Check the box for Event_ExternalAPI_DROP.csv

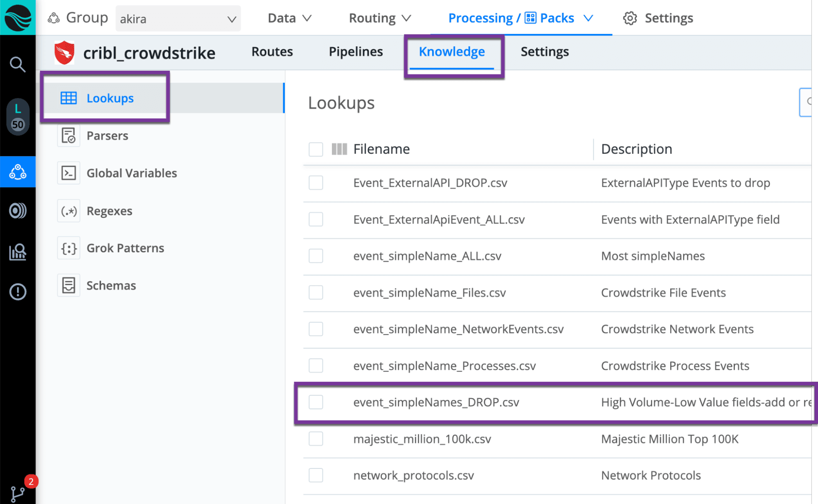click(x=316, y=183)
